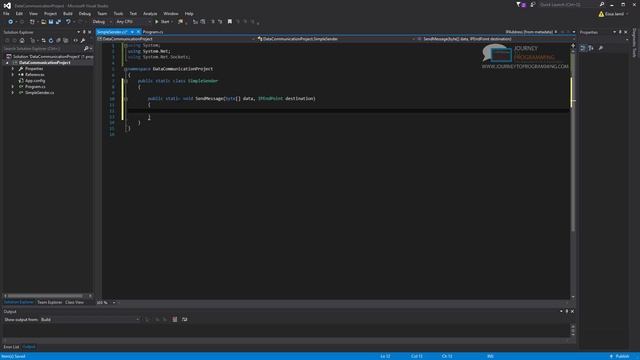Open the Build menu
Viewport: 640px width, 360px height.
(x=68, y=13)
